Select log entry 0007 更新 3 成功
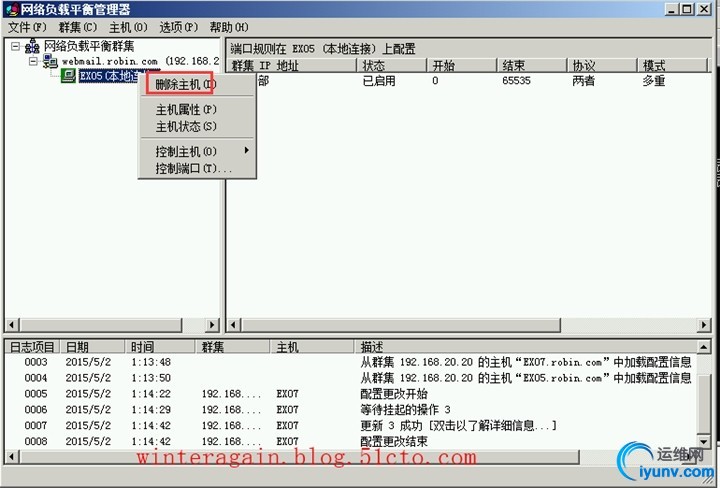Image resolution: width=720 pixels, height=488 pixels. pos(351,426)
